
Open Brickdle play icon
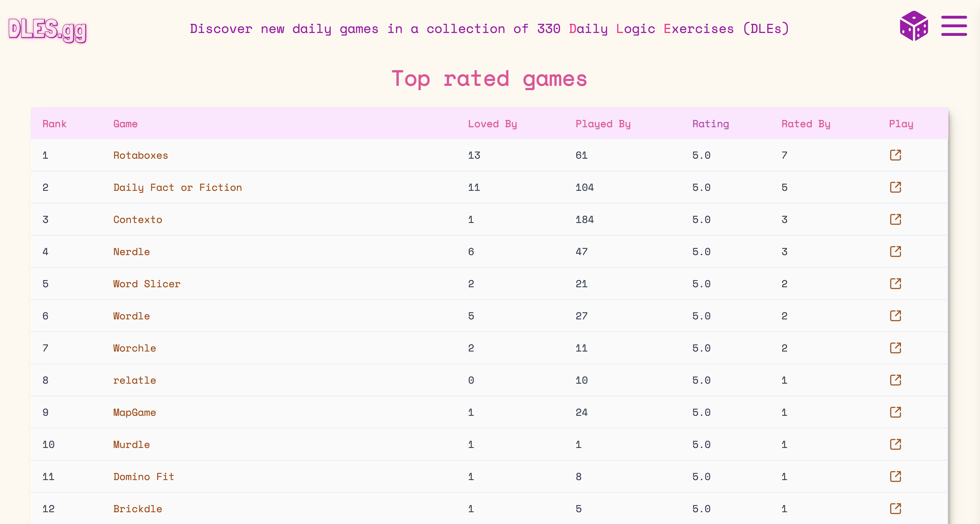tap(895, 509)
